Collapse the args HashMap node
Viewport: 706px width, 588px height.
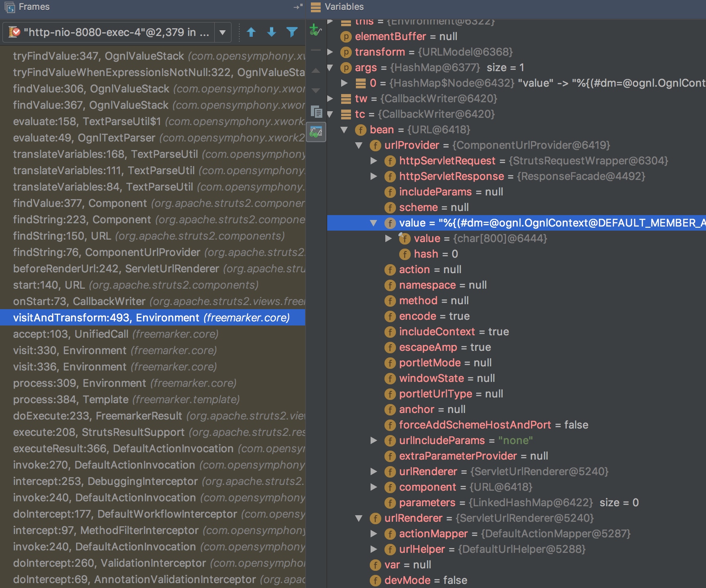point(330,67)
